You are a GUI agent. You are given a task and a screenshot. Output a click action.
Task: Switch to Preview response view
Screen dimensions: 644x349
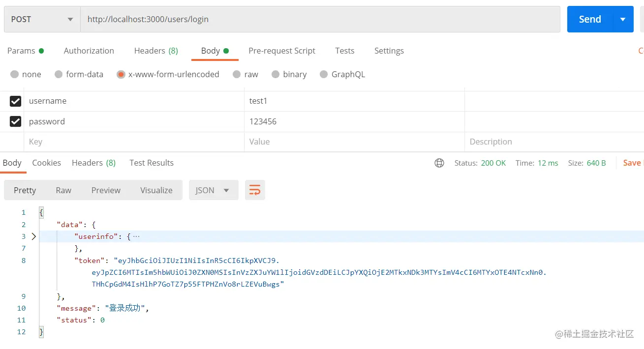106,190
